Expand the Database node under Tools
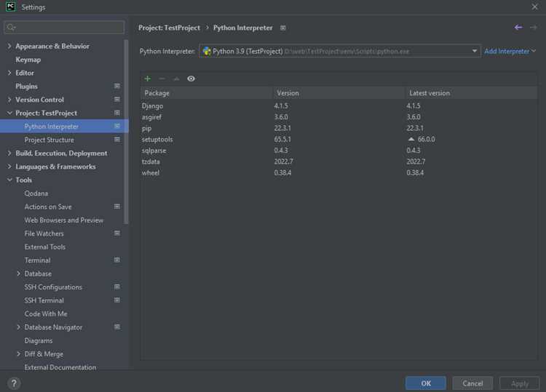The image size is (546, 392). [18, 273]
